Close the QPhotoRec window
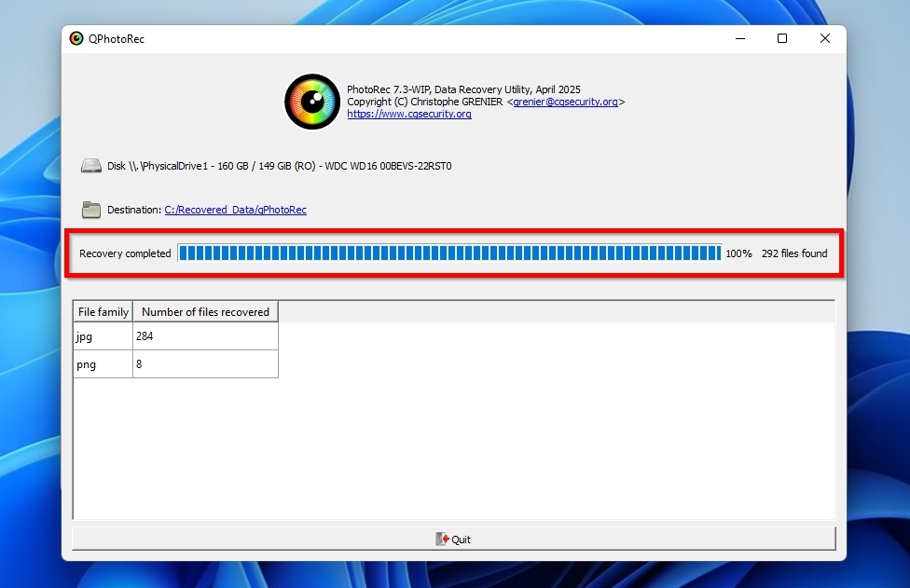Image resolution: width=910 pixels, height=588 pixels. click(x=824, y=38)
